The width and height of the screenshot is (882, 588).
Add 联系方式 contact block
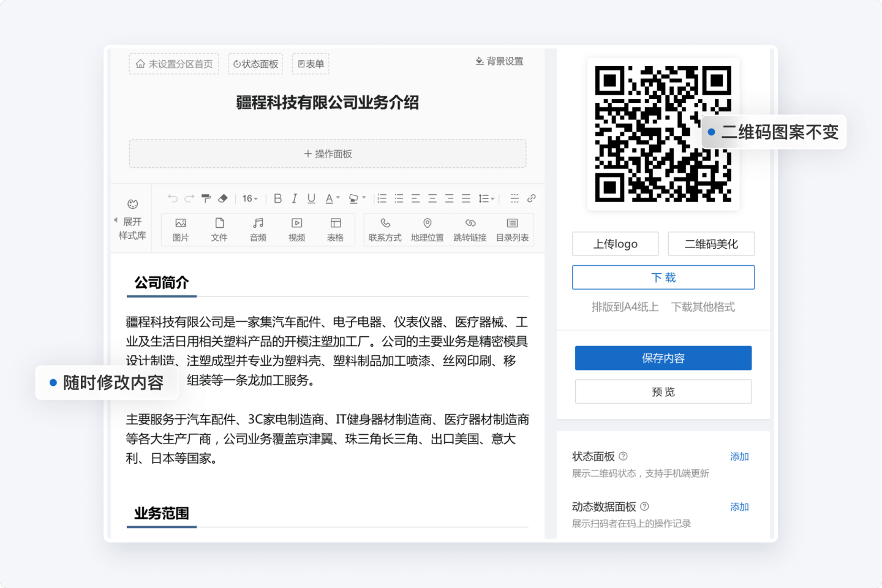(385, 229)
